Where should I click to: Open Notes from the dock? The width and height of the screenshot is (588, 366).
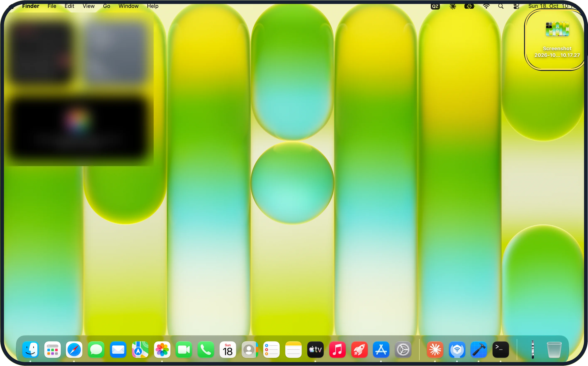coord(293,350)
